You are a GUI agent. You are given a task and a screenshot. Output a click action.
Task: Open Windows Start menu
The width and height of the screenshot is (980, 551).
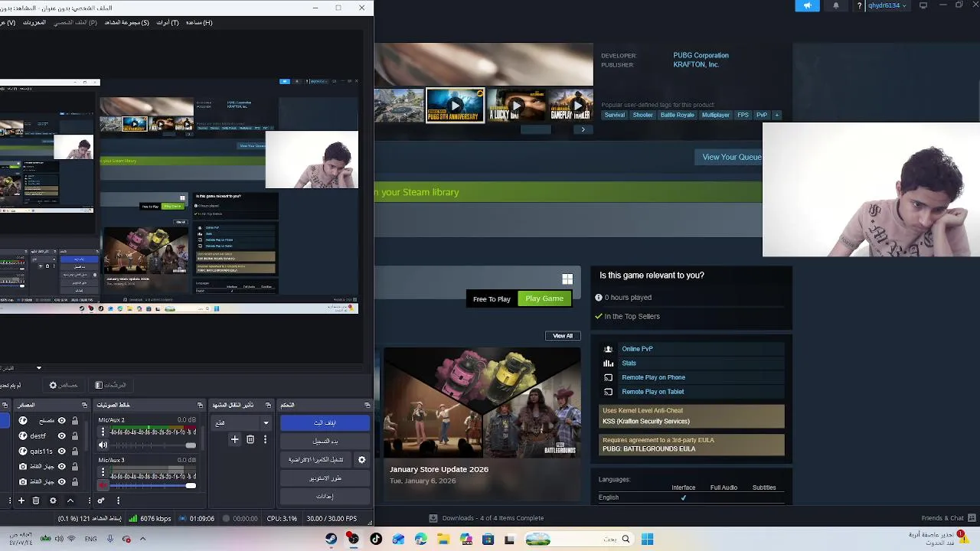pyautogui.click(x=647, y=540)
